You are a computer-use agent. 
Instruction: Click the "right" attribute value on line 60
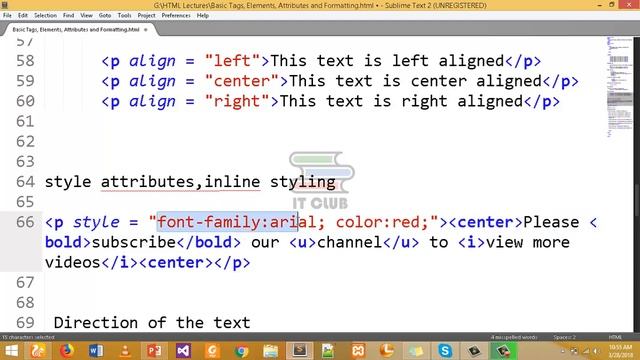tap(237, 101)
